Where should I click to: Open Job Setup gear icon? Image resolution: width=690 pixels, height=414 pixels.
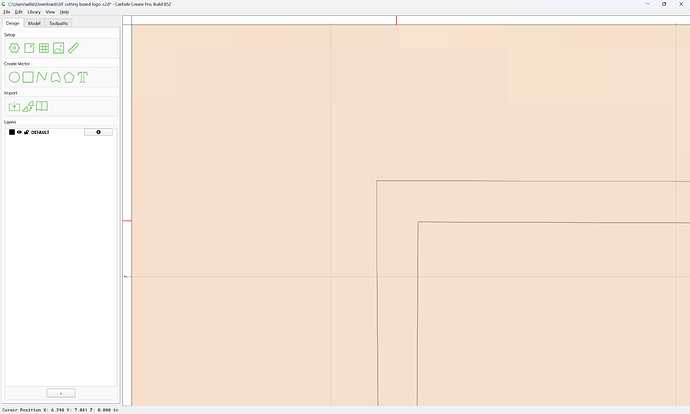click(14, 48)
